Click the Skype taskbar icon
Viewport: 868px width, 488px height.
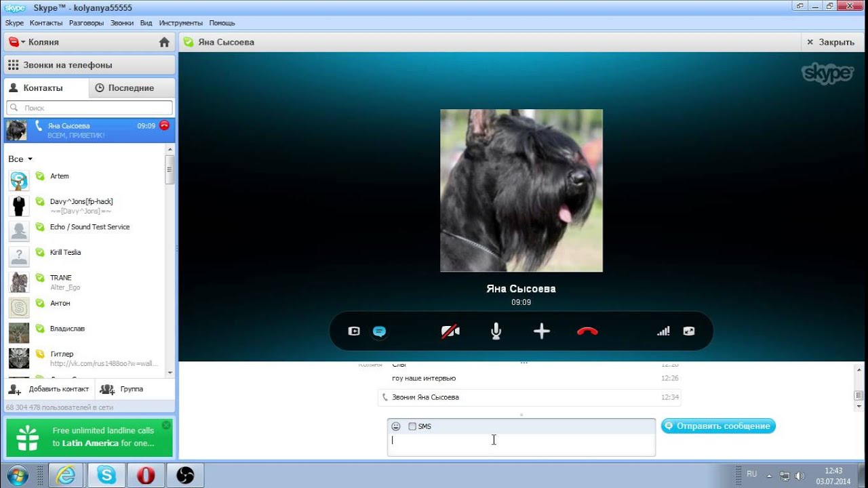pos(106,475)
